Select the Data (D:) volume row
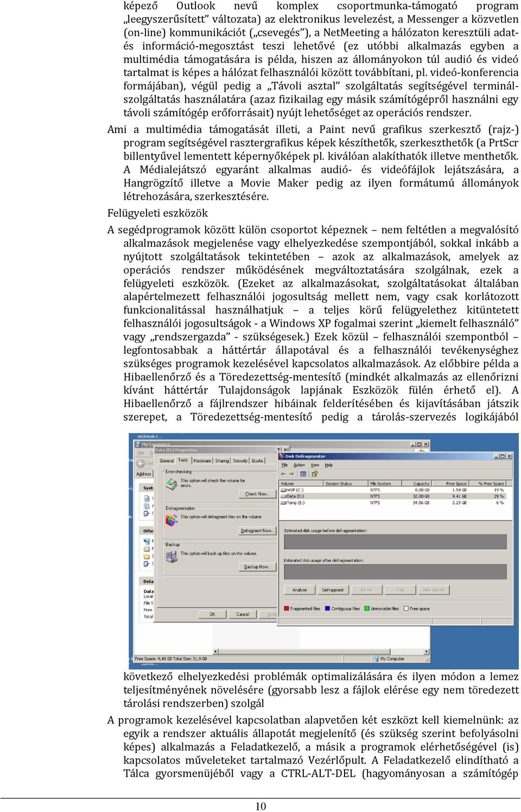 click(392, 496)
